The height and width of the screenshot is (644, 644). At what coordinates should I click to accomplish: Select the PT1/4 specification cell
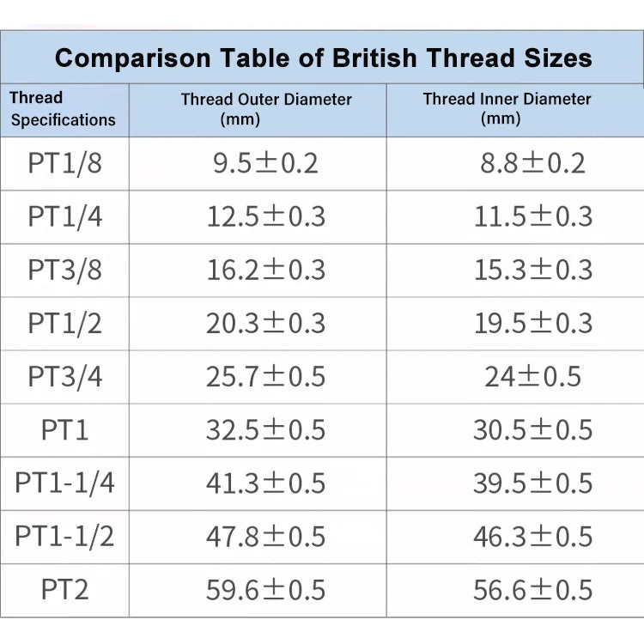coord(64,216)
